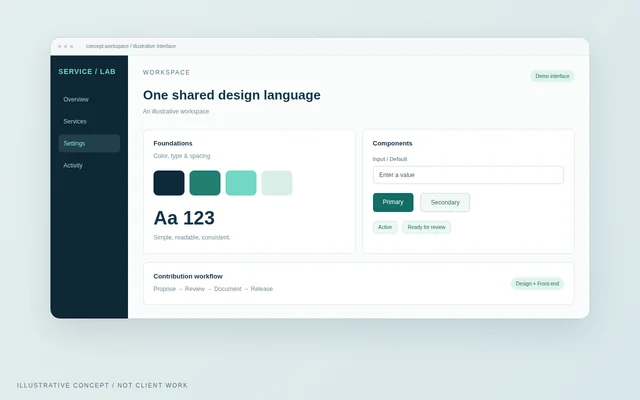
Task: Click Release in the workflow steps
Action: click(x=262, y=289)
